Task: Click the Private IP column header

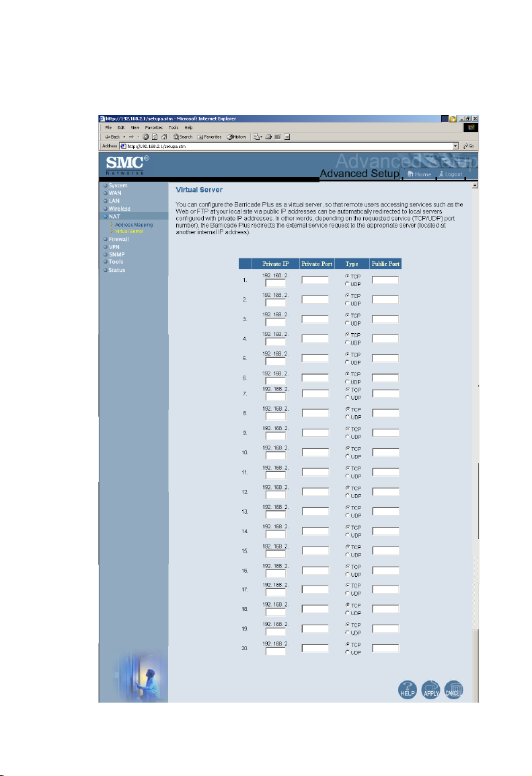Action: (x=275, y=264)
